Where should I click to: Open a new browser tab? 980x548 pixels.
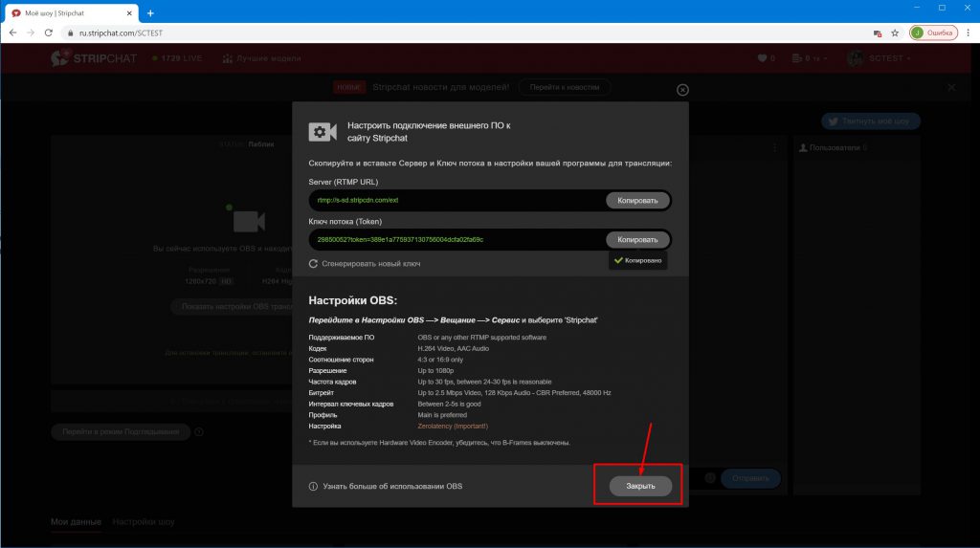(x=150, y=13)
